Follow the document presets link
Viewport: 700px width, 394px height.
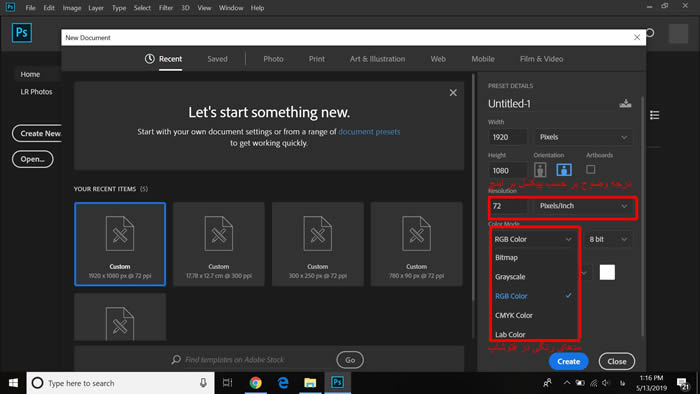(x=369, y=132)
